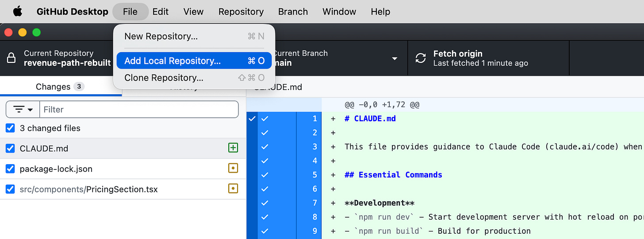Toggle selection check for diff line 3
Image resolution: width=644 pixels, height=239 pixels.
tap(265, 146)
